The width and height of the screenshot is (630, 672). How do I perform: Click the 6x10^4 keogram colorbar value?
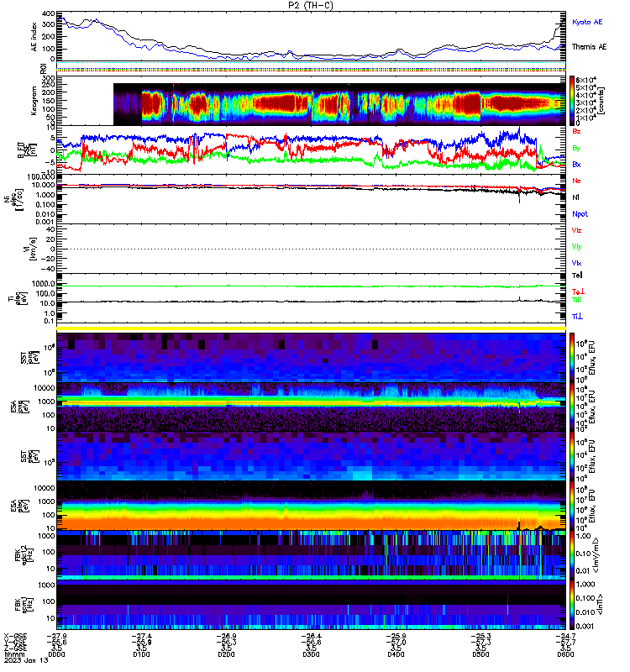pos(585,80)
